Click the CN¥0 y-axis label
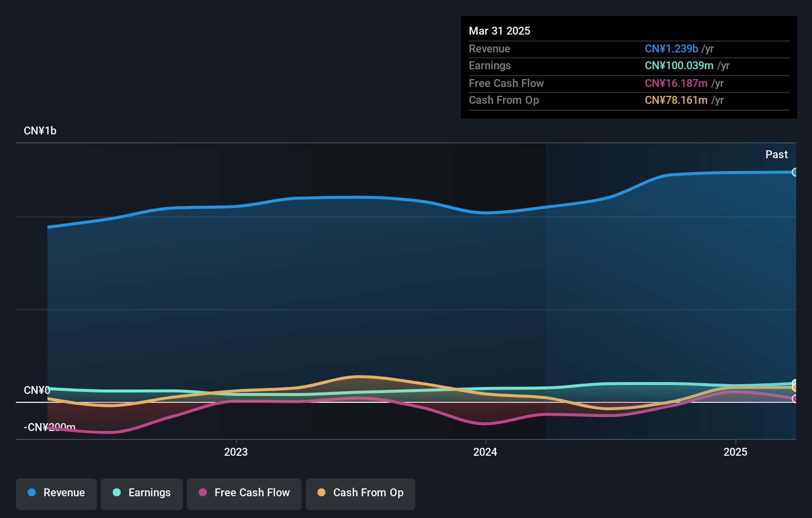Viewport: 812px width, 518px height. (x=37, y=390)
